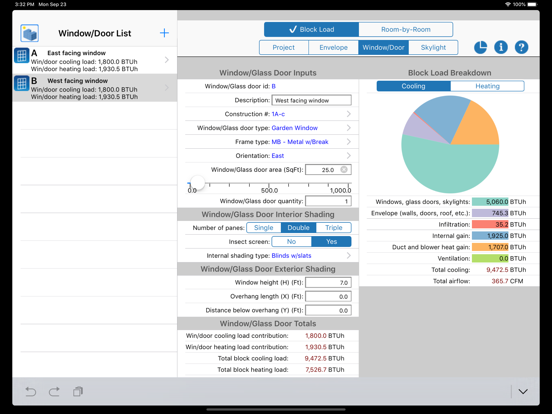
Task: Click the undo arrow in the bottom toolbar
Action: point(31,391)
